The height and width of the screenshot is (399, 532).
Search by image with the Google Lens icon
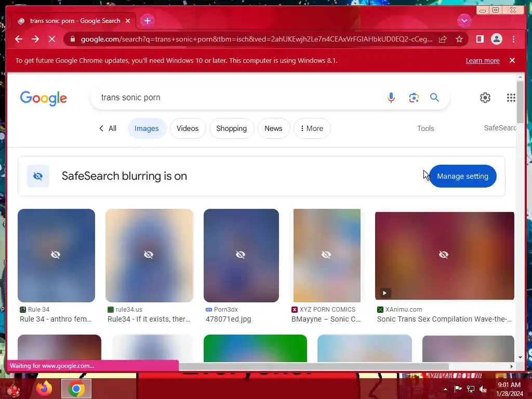click(x=414, y=98)
